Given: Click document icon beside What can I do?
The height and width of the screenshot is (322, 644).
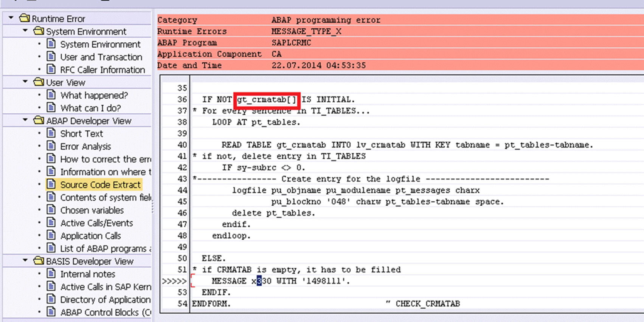Looking at the screenshot, I should click(51, 108).
